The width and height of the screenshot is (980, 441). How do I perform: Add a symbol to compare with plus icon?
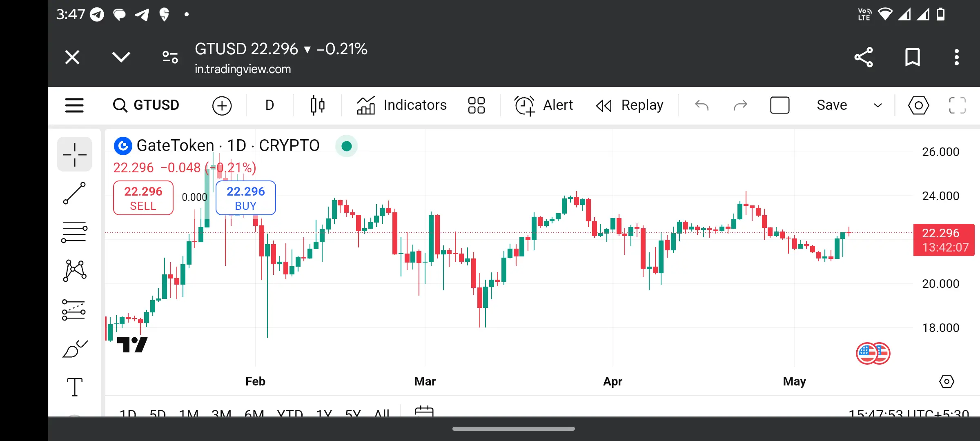(x=222, y=106)
